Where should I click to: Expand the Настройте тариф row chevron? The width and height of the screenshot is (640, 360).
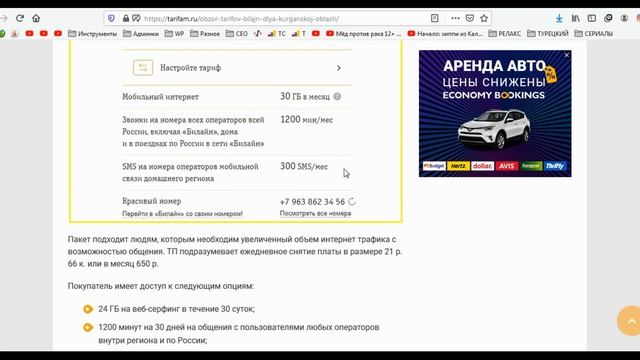click(x=339, y=68)
